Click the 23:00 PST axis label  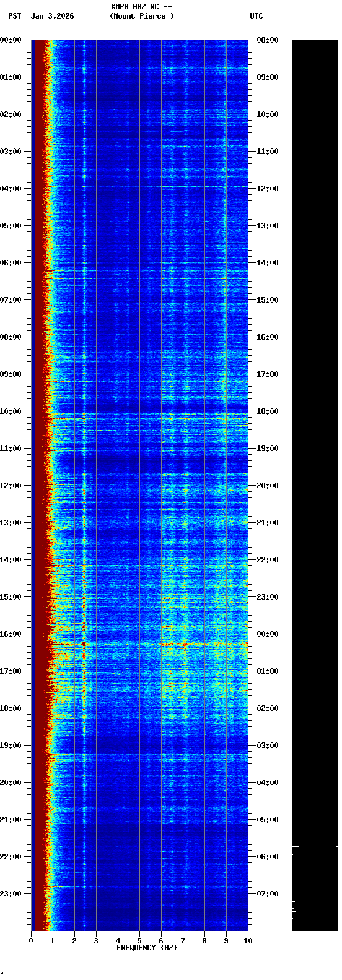(x=11, y=894)
